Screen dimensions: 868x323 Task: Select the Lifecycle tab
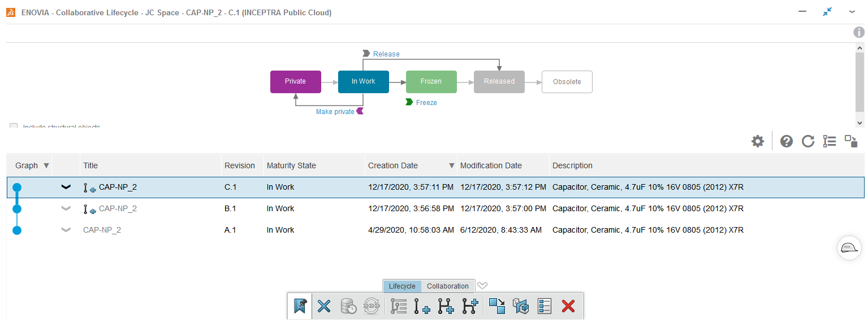(402, 286)
